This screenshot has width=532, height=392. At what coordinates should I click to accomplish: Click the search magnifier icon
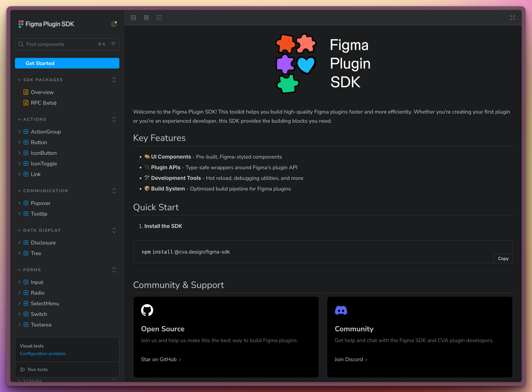tap(21, 44)
